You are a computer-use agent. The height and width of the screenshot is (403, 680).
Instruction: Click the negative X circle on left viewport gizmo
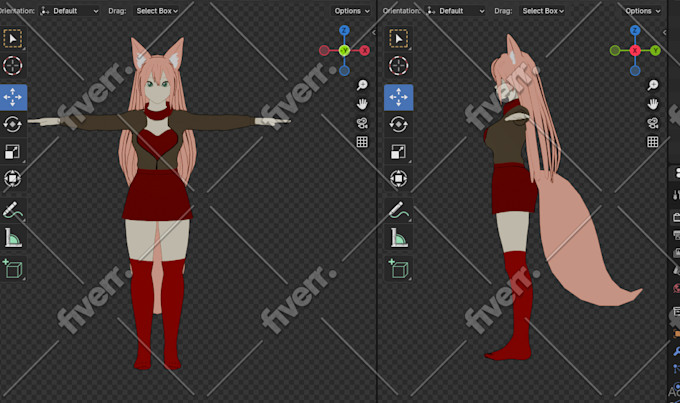[x=324, y=51]
